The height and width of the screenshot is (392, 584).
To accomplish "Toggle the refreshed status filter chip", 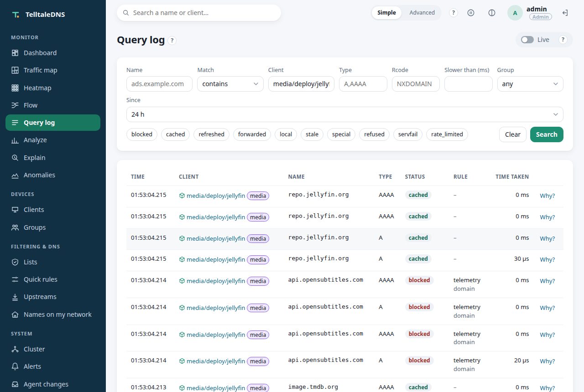I will pyautogui.click(x=212, y=134).
